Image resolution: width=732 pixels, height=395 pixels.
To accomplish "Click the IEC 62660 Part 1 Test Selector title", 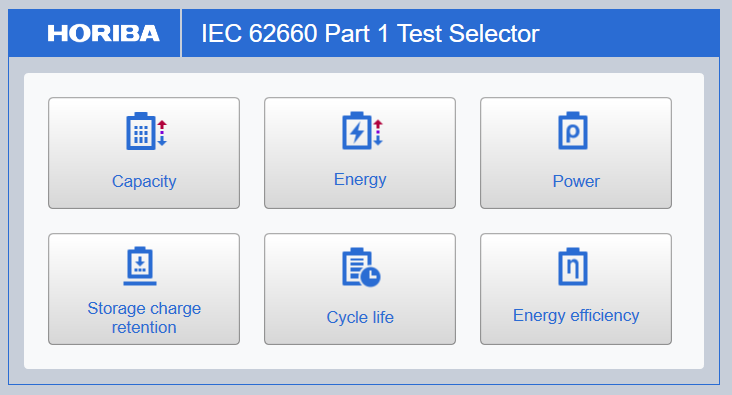I will point(370,34).
